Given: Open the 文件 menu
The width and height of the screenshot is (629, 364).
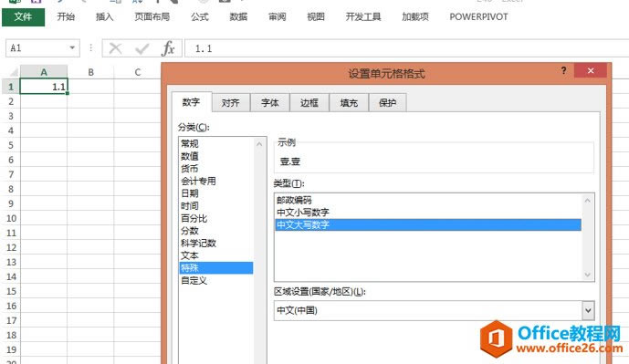Looking at the screenshot, I should 23,16.
